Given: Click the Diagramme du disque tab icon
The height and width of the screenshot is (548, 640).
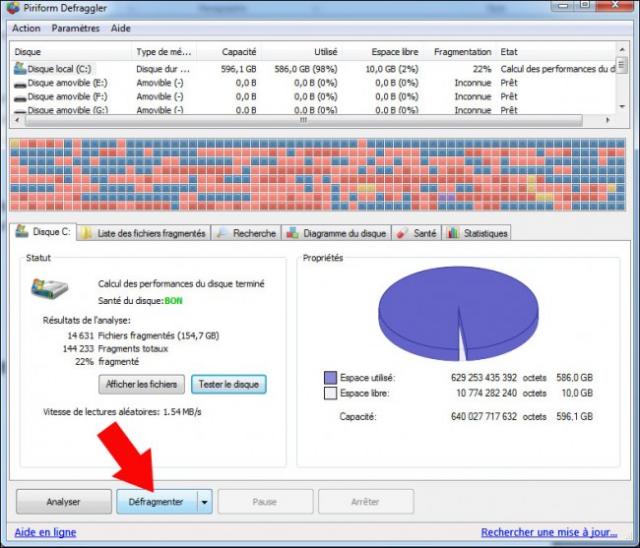Looking at the screenshot, I should (293, 233).
